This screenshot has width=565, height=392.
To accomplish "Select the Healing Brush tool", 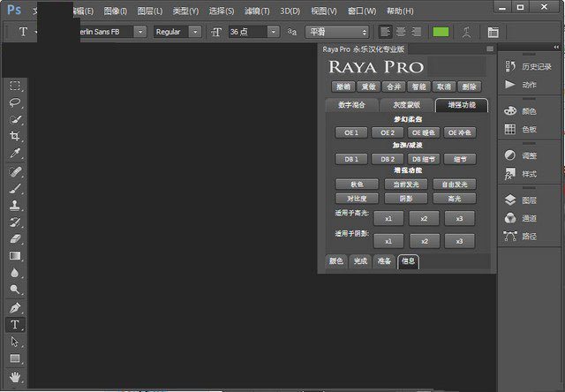I will [x=15, y=171].
